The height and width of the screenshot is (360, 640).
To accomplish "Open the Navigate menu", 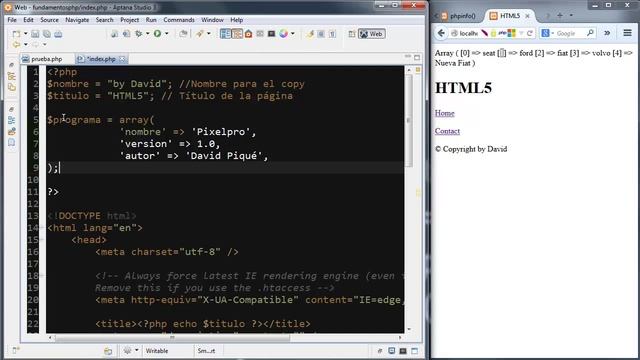I will [77, 20].
